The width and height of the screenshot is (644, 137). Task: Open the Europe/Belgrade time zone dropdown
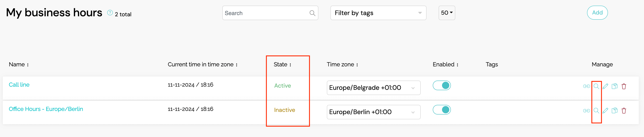tap(374, 88)
